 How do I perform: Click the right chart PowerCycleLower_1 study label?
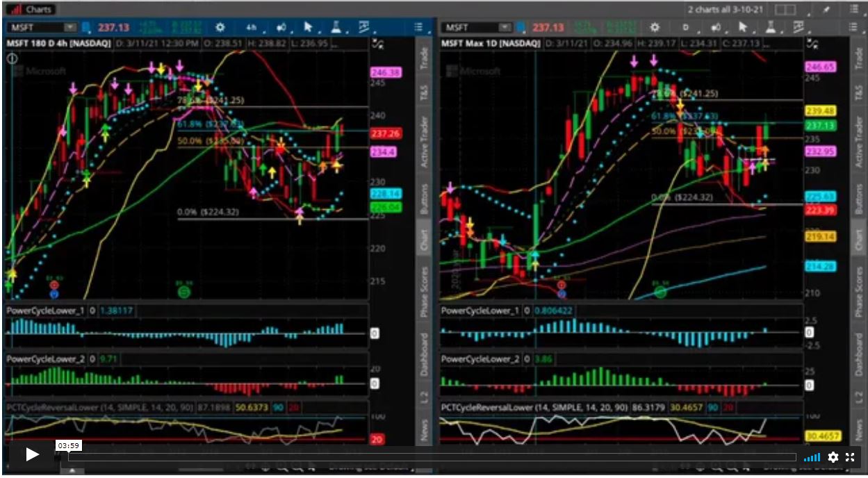click(481, 311)
